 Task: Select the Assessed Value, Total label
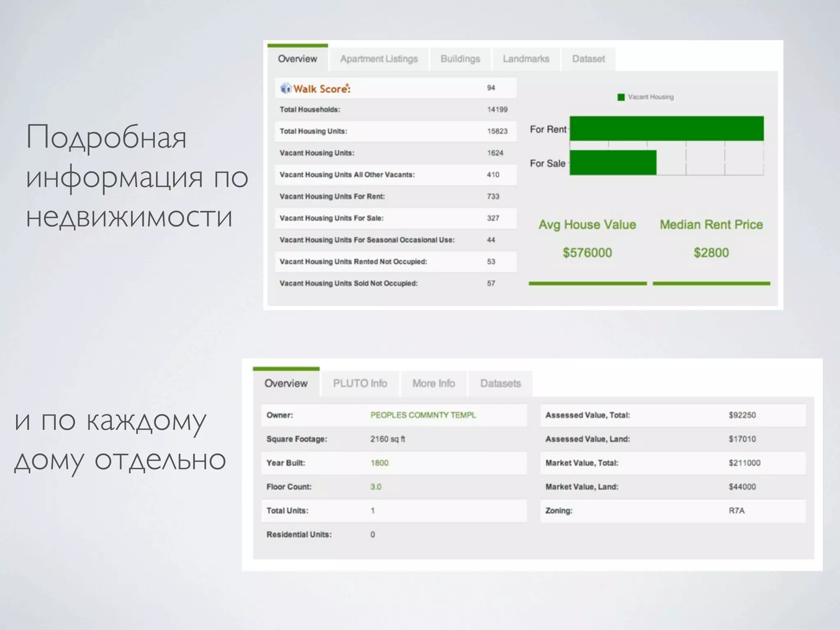coord(587,415)
